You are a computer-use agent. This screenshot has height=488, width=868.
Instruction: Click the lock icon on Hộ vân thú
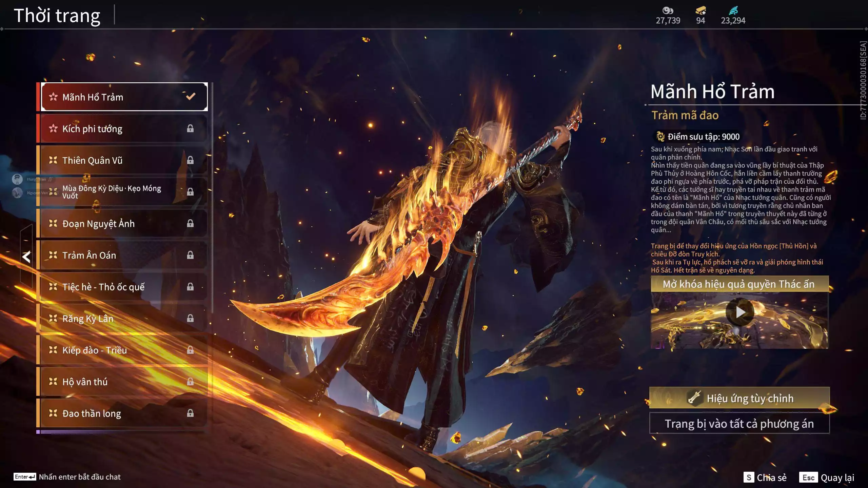click(190, 381)
